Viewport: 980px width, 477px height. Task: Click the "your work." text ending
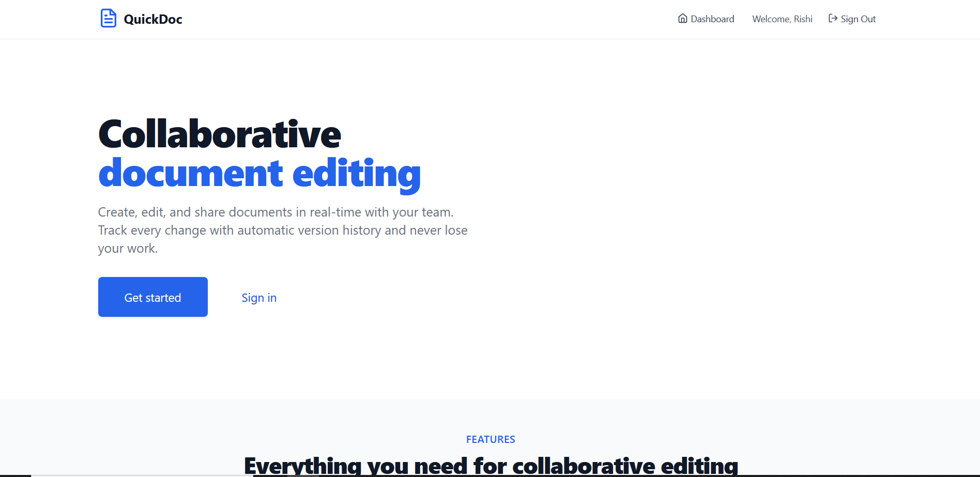click(128, 249)
